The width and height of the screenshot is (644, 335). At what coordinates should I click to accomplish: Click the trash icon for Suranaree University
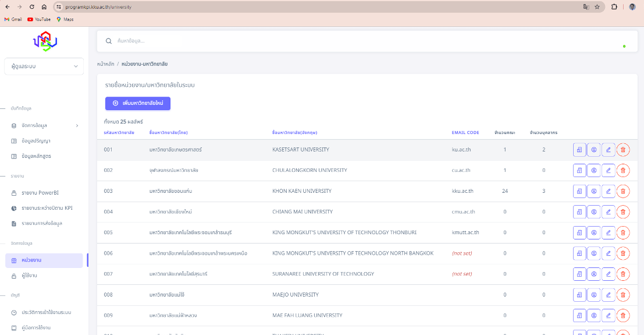pyautogui.click(x=622, y=274)
